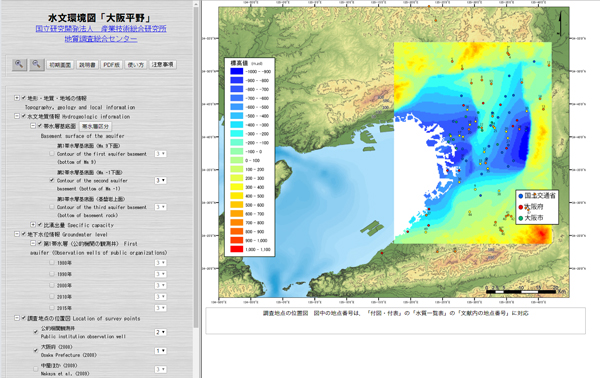Open the 注意事項 notes page
Screen dimensions: 600x378
point(162,65)
